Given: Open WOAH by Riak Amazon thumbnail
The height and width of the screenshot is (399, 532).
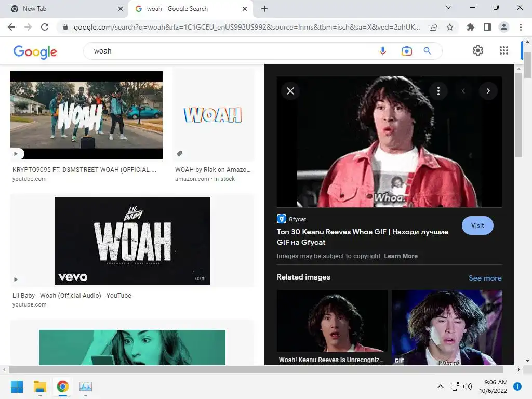Looking at the screenshot, I should 214,115.
